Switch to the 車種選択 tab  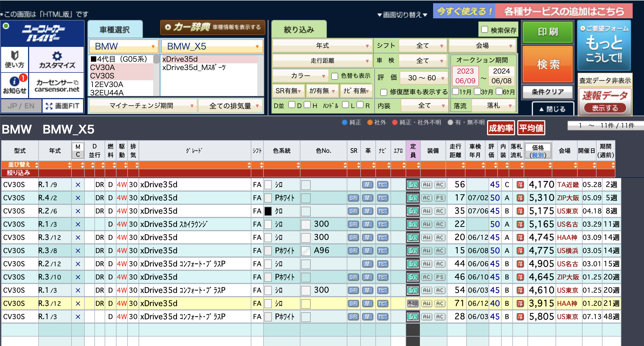115,29
